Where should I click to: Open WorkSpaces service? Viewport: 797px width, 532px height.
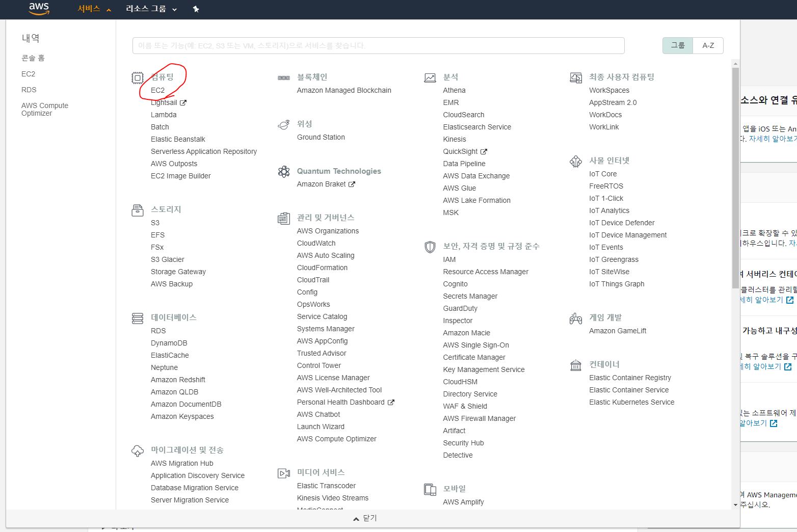coord(609,90)
